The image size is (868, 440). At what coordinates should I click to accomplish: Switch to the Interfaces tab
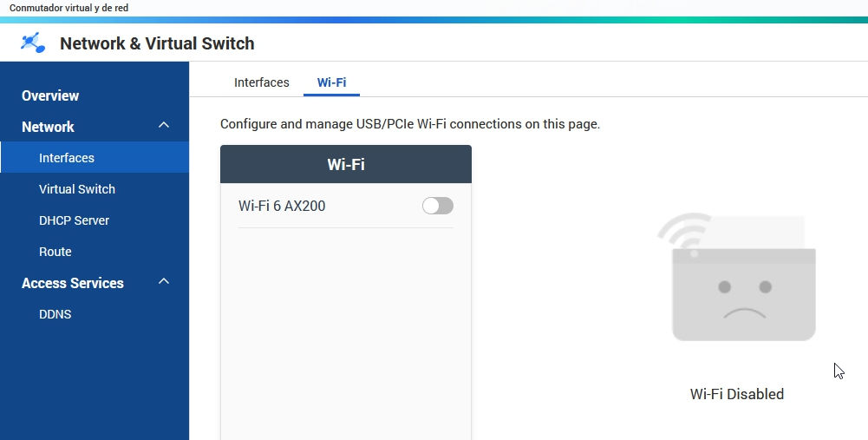[x=261, y=82]
